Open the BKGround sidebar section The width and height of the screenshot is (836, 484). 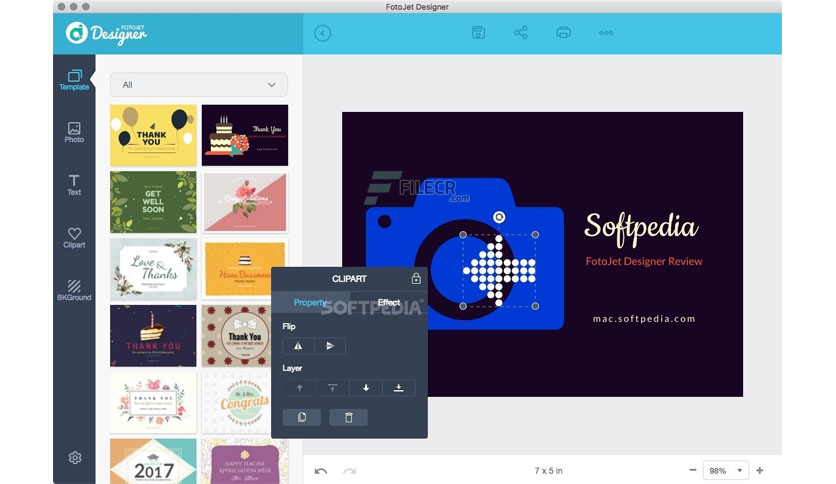pos(74,290)
